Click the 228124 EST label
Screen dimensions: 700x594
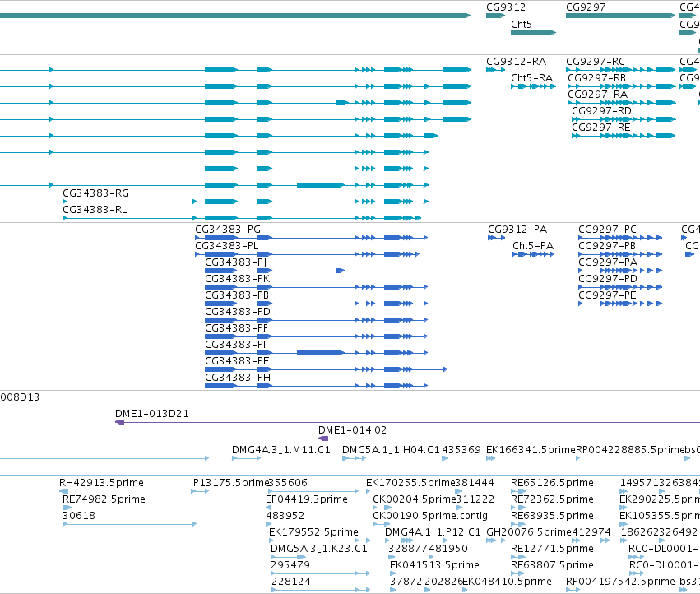click(x=291, y=582)
